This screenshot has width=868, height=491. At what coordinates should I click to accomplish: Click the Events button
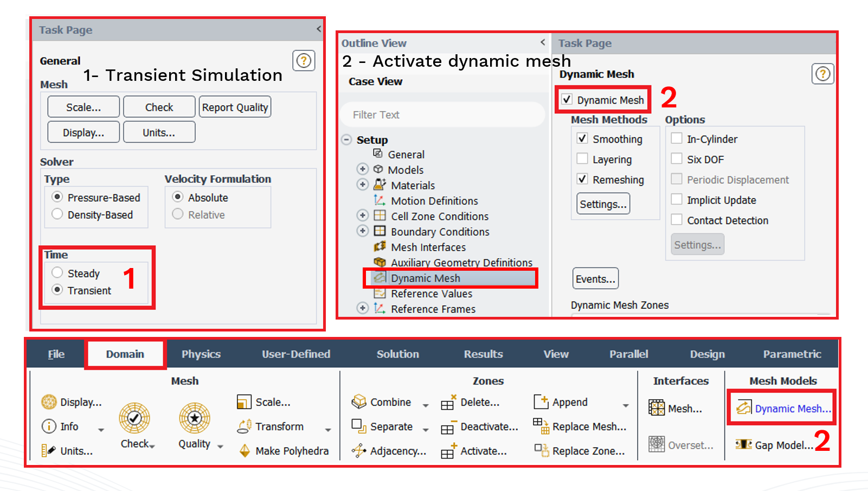click(595, 278)
